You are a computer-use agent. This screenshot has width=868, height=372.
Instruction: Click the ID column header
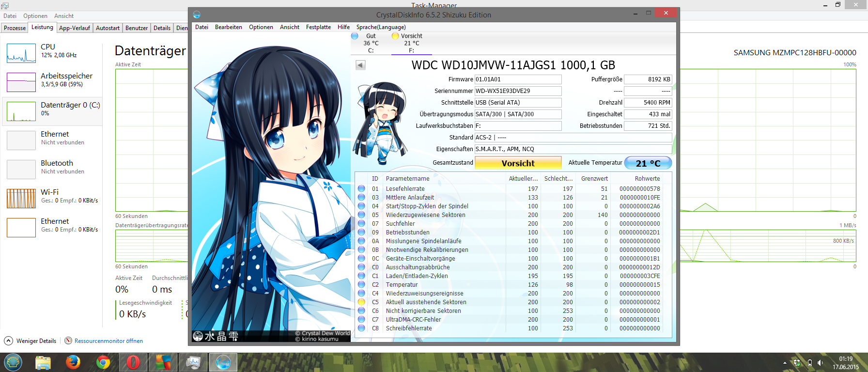[x=375, y=178]
